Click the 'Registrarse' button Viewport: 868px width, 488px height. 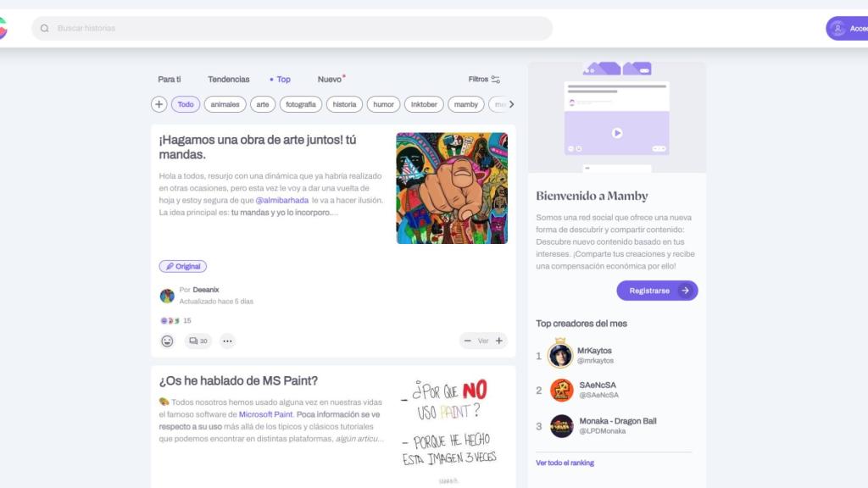tap(656, 290)
